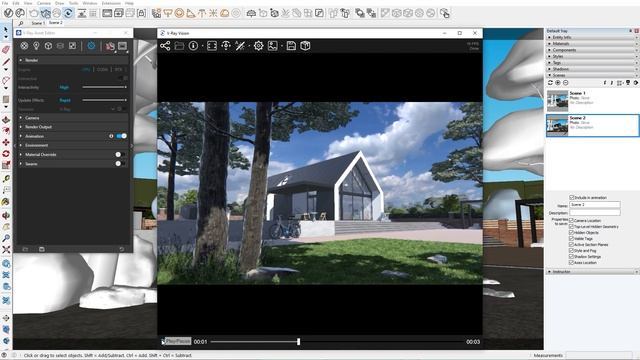Select the CUDA engine option
Viewport: 640px width, 360px height.
tap(102, 69)
